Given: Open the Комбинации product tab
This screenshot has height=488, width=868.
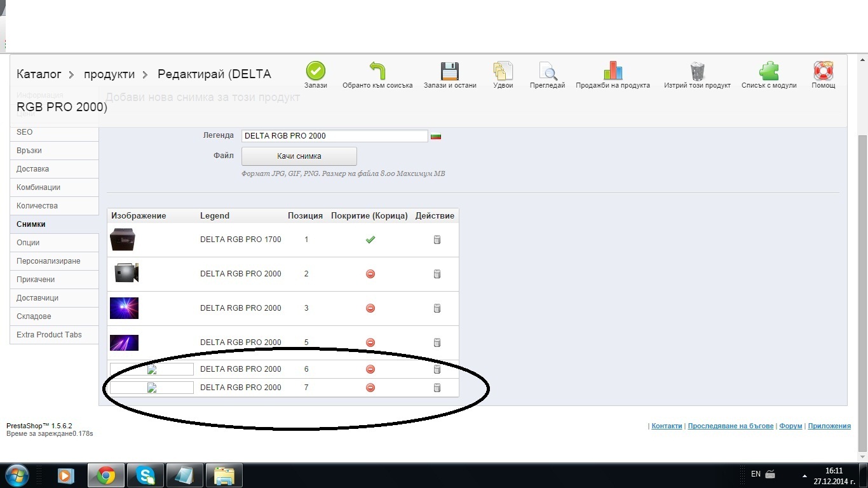Looking at the screenshot, I should point(54,187).
